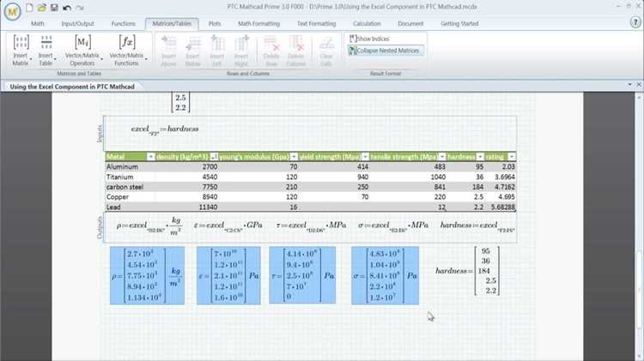Switch to the Plots ribbon tab
This screenshot has width=644, height=361.
pyautogui.click(x=215, y=24)
